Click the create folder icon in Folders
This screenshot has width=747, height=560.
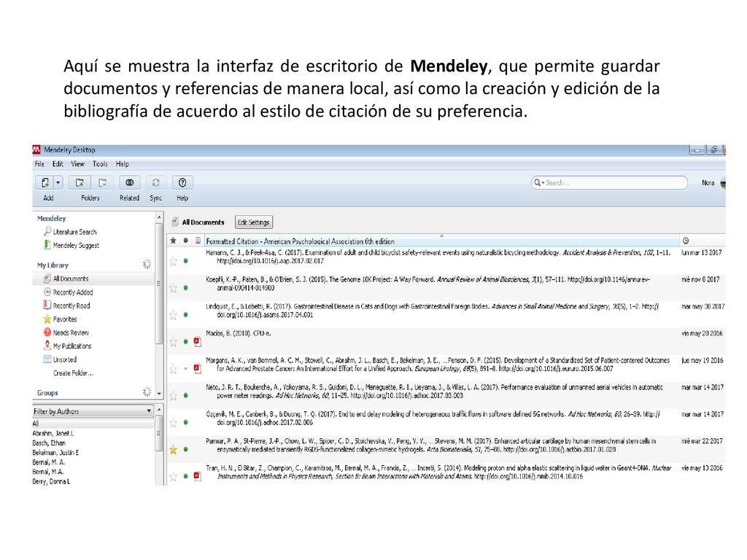pos(80,182)
